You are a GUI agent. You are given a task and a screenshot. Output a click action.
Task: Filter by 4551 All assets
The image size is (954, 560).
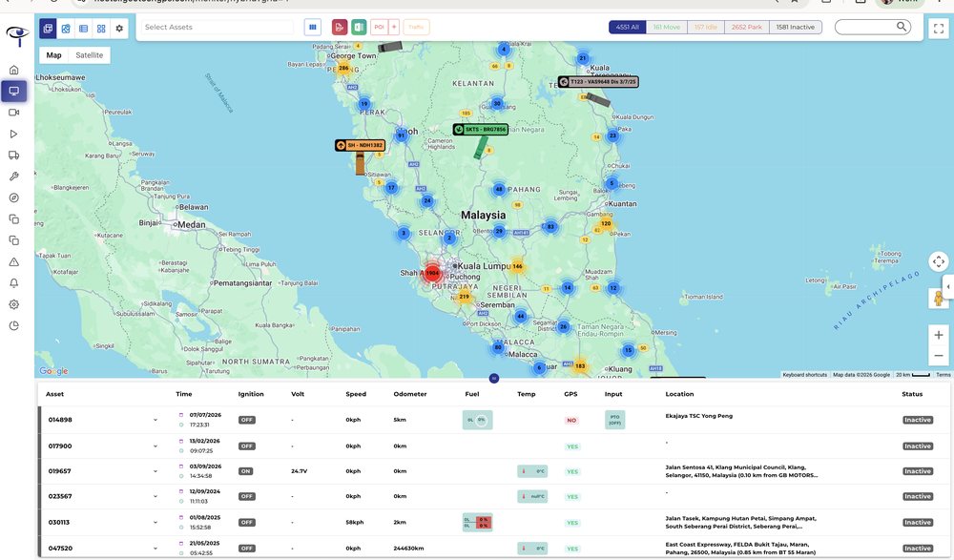tap(628, 27)
